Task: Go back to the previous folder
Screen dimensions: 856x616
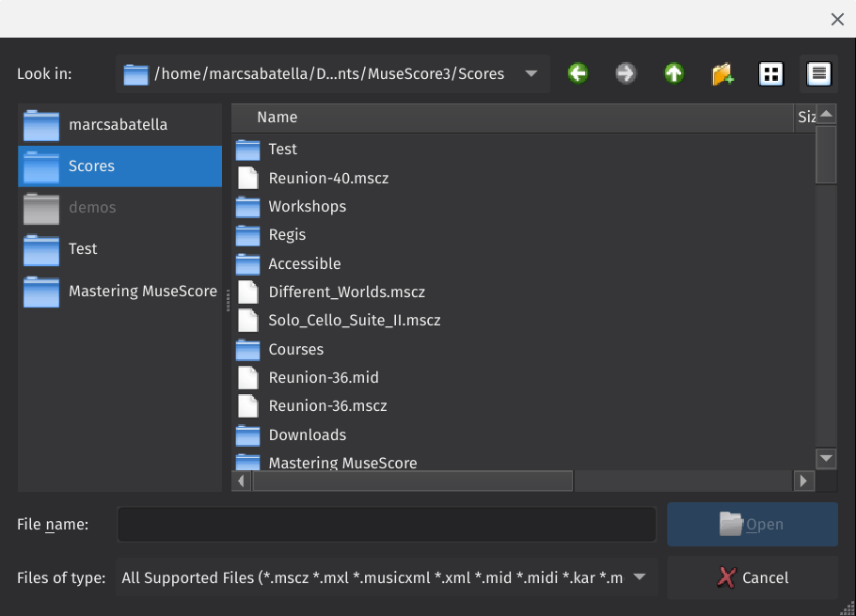Action: (578, 73)
